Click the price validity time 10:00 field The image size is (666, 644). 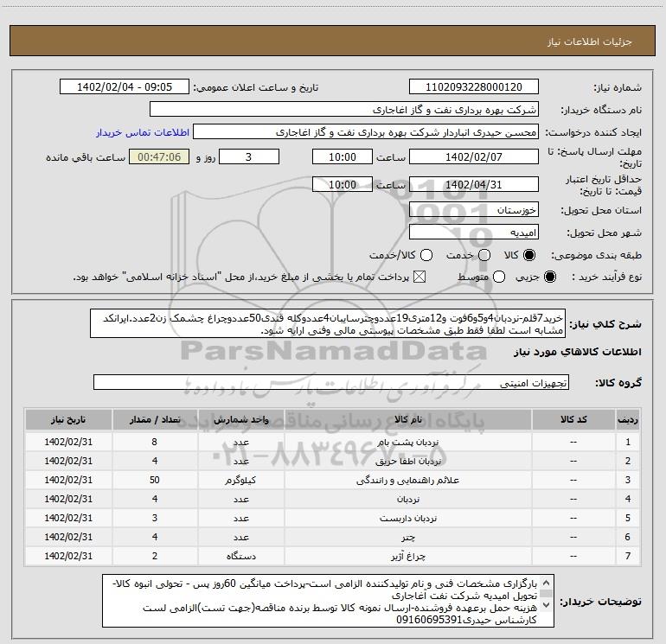click(343, 184)
